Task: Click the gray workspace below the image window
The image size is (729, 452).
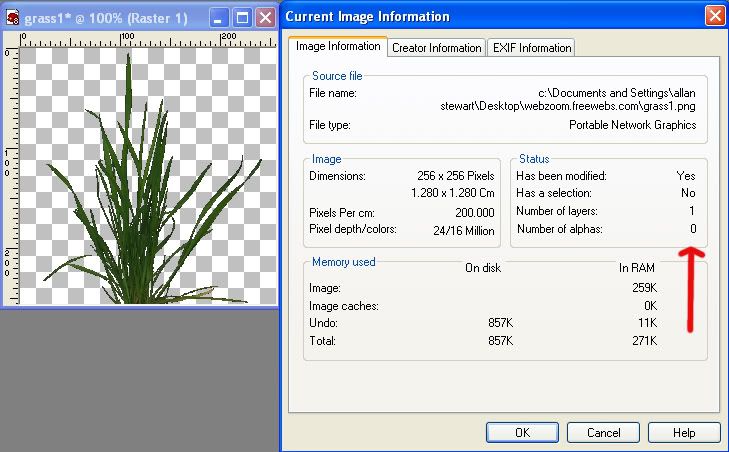Action: (140, 380)
